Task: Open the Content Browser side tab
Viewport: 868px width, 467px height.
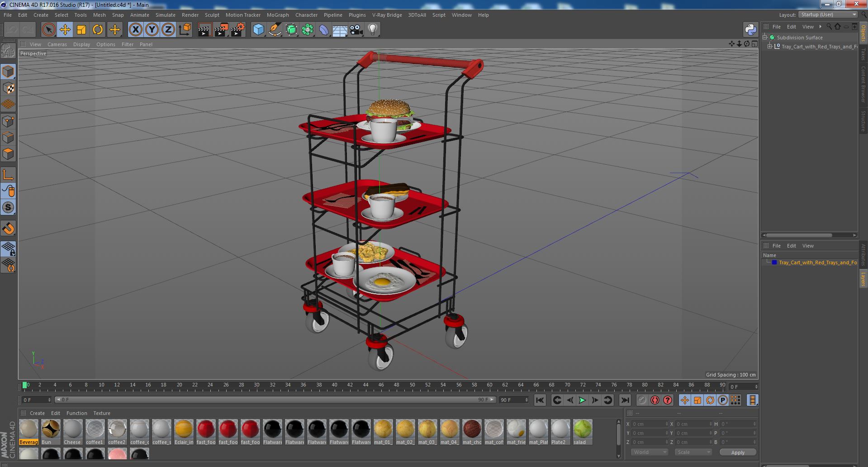Action: point(863,84)
